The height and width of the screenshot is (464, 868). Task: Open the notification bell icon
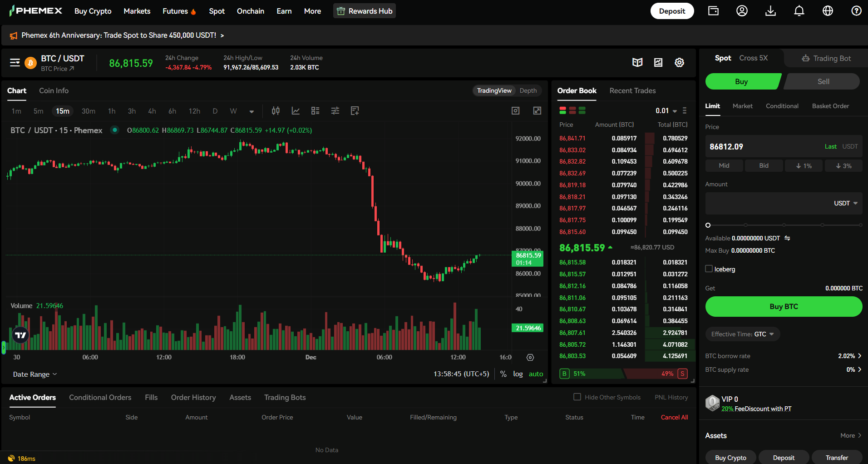point(799,10)
